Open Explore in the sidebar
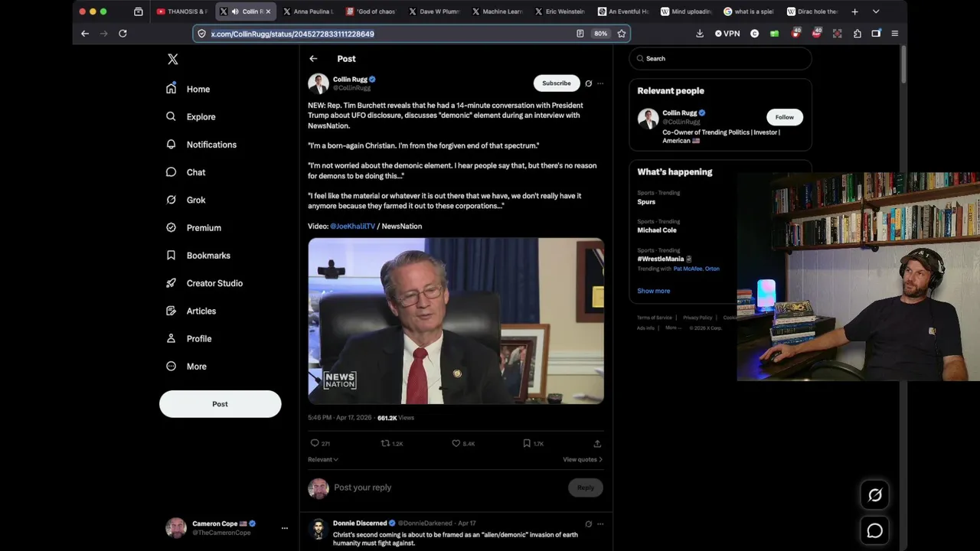Screen dimensions: 980x551 (x=191, y=116)
